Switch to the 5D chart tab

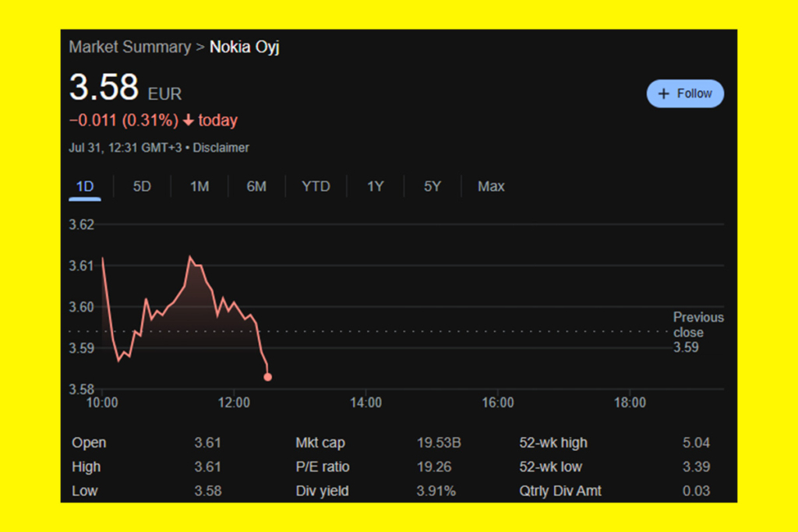point(142,186)
